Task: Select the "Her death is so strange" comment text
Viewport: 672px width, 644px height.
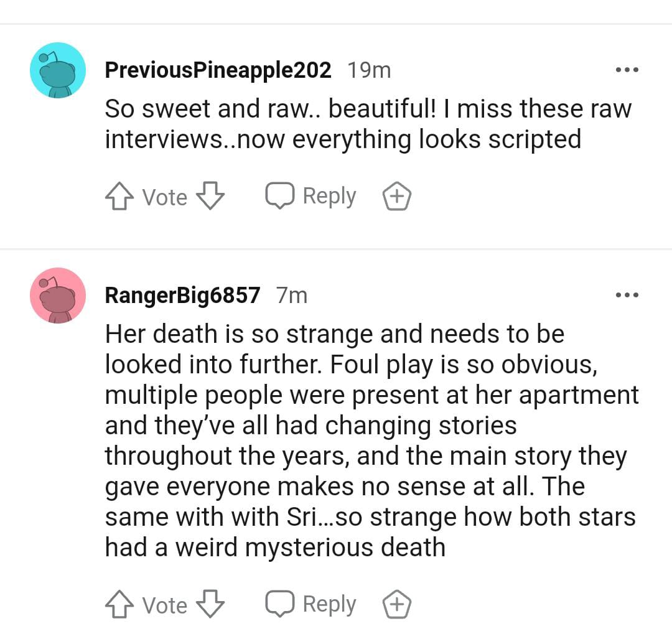Action: pos(371,441)
